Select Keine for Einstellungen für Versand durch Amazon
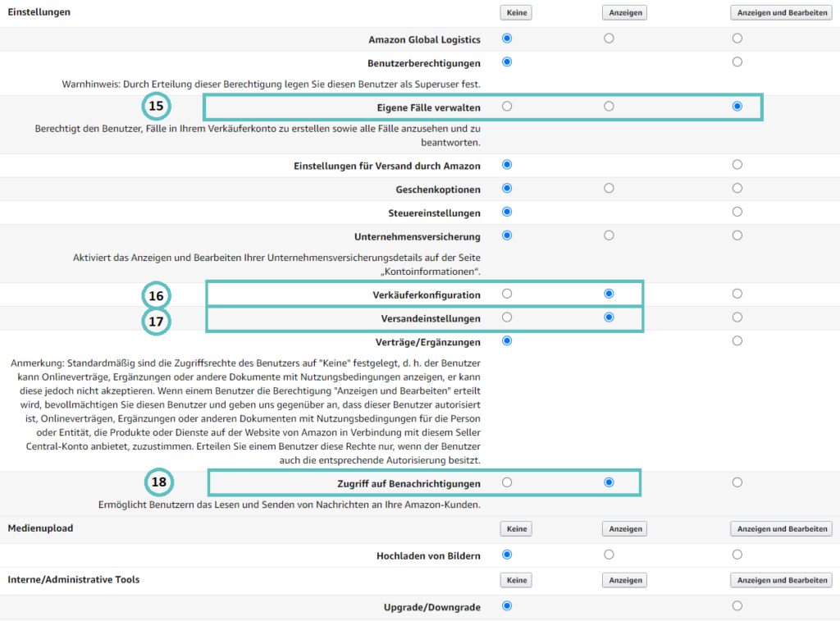The image size is (840, 621). (507, 165)
